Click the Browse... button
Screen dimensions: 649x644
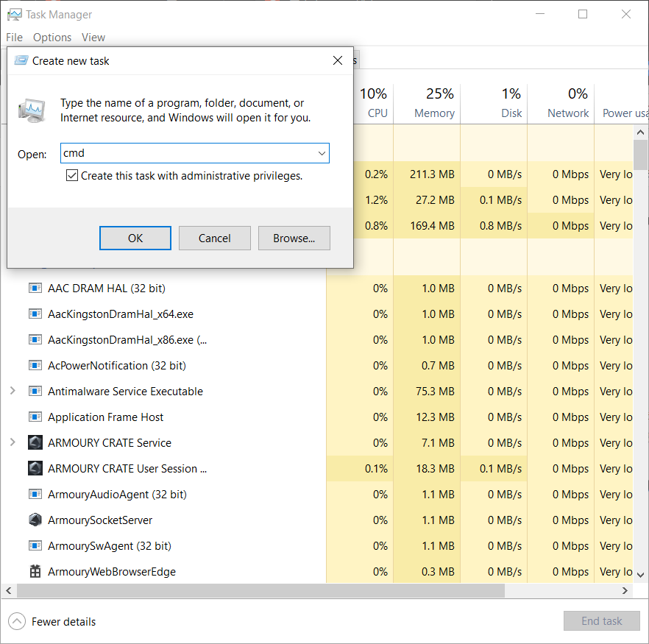(x=294, y=238)
